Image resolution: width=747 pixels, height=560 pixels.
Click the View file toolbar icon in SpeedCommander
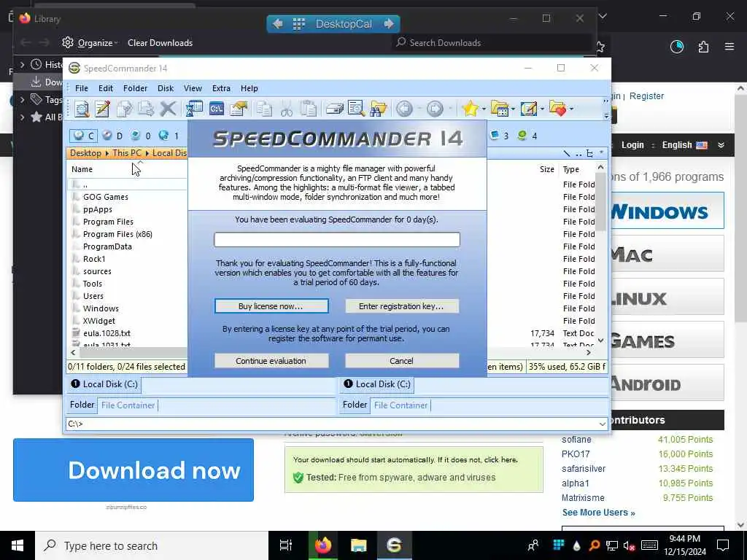82,109
